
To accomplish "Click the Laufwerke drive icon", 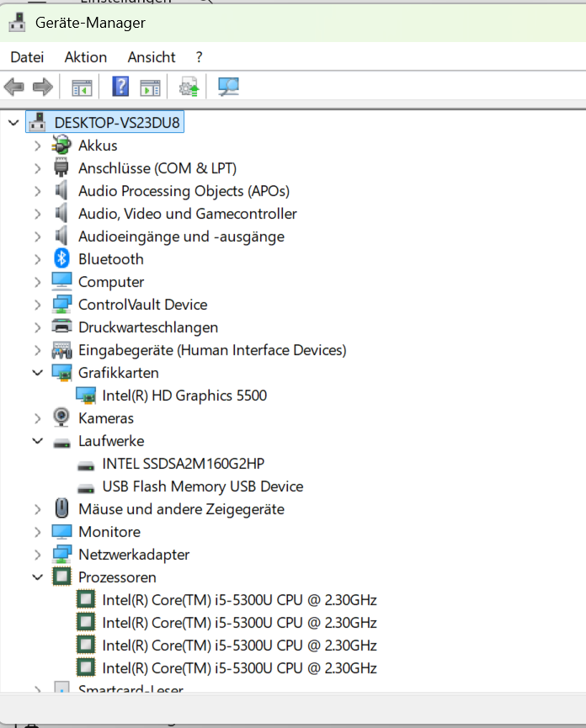I will pos(61,442).
